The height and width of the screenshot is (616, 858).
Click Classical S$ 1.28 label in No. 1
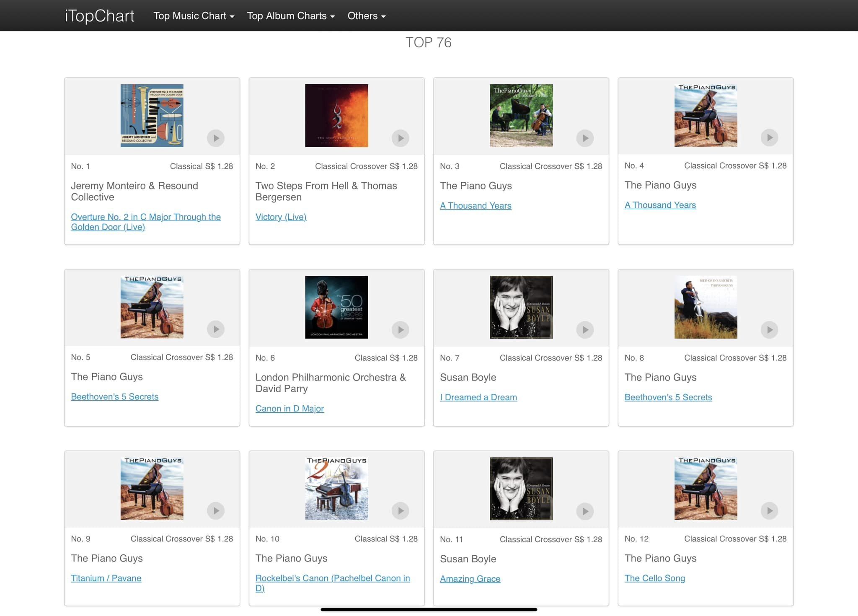coord(202,166)
